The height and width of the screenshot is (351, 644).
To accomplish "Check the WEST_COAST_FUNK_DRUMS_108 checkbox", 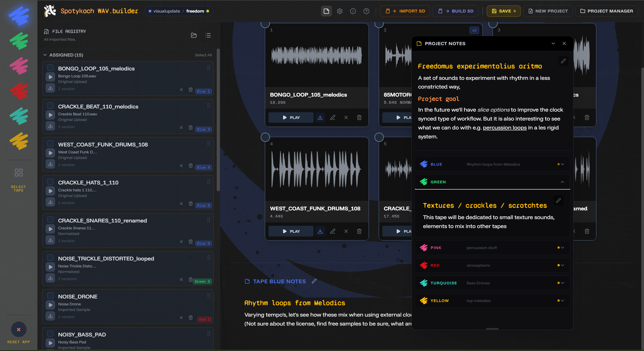I will point(50,143).
